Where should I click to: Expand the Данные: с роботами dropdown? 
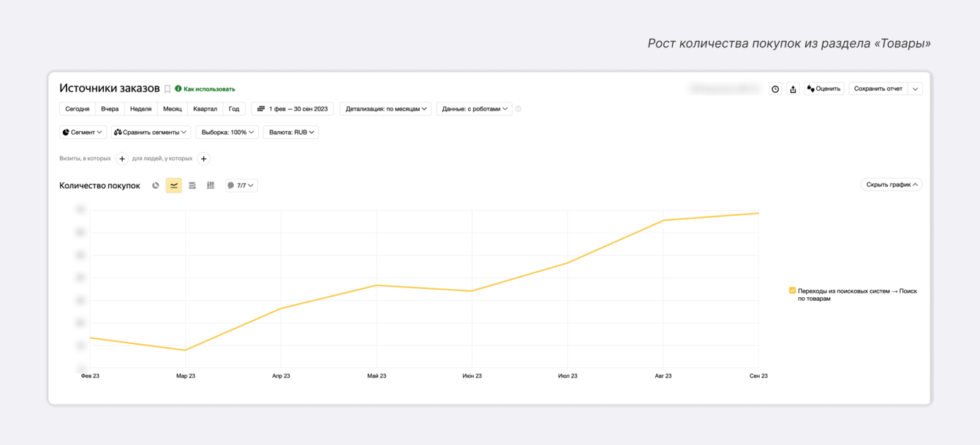(474, 109)
